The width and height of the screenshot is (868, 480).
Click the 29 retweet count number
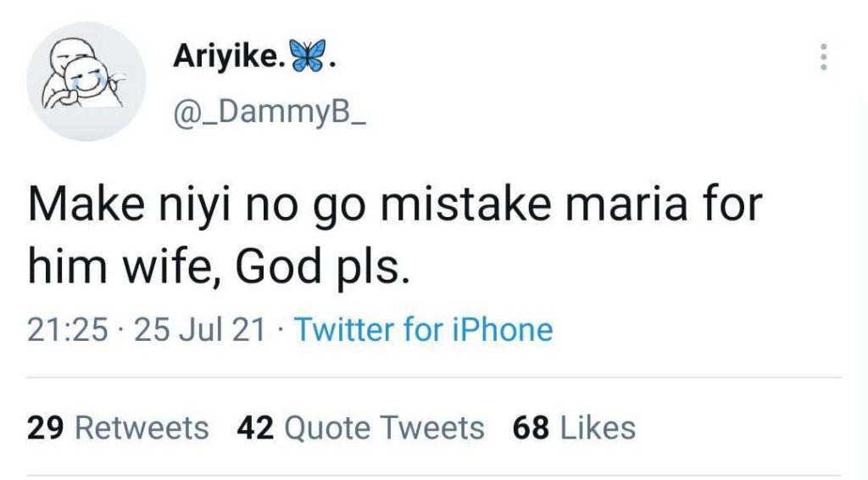[45, 428]
